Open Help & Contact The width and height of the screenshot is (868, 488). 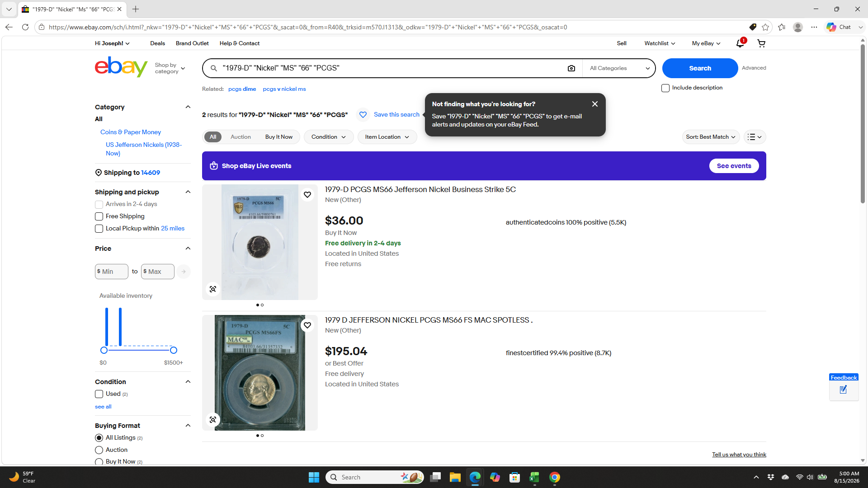(240, 43)
